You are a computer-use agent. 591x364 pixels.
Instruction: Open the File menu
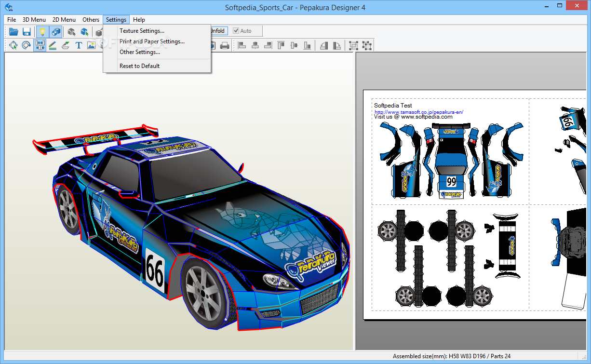(12, 20)
